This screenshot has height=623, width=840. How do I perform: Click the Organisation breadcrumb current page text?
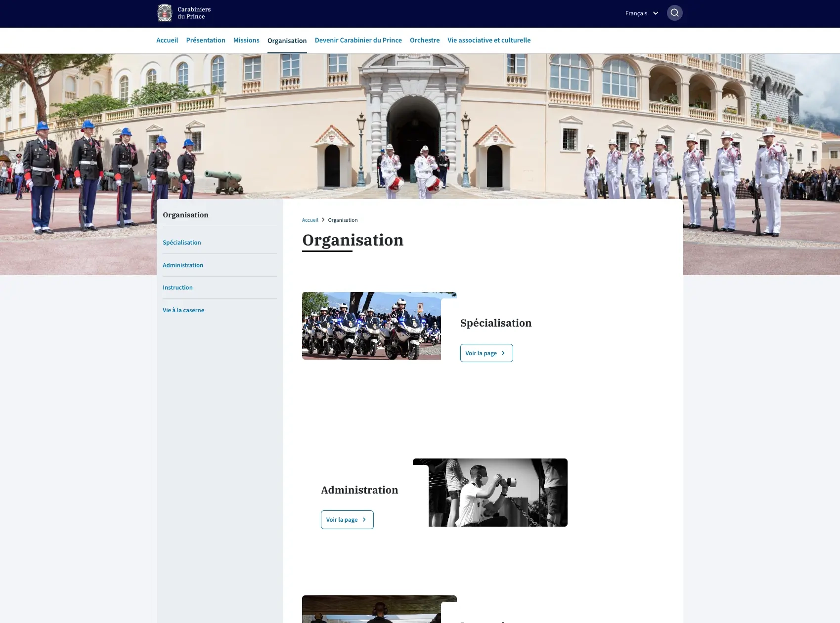coord(343,220)
